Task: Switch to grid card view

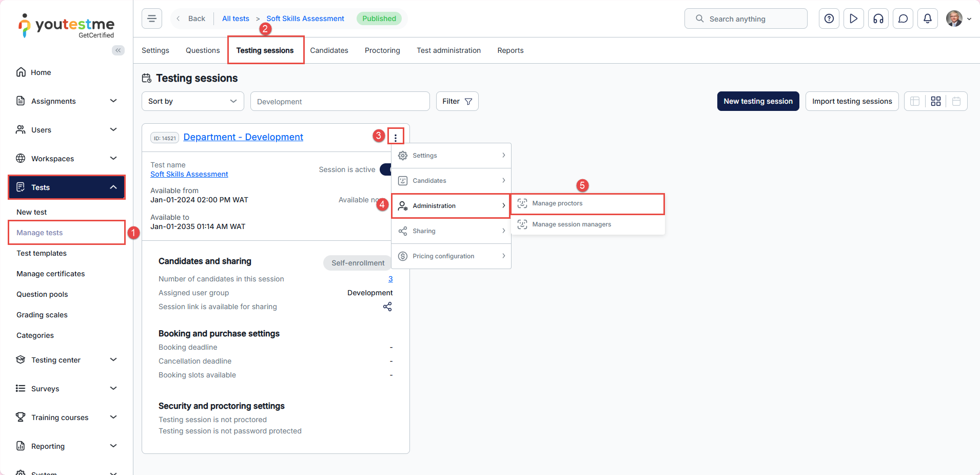Action: (x=935, y=101)
